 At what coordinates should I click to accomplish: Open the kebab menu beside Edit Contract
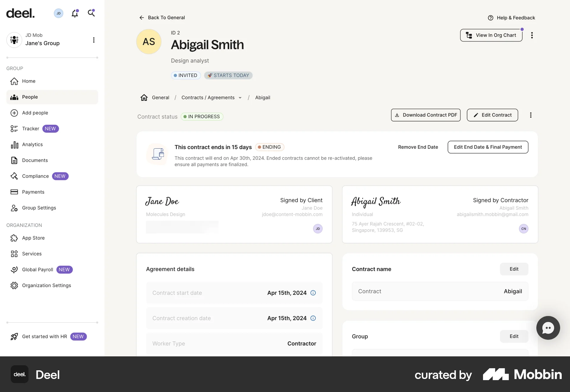coord(531,115)
